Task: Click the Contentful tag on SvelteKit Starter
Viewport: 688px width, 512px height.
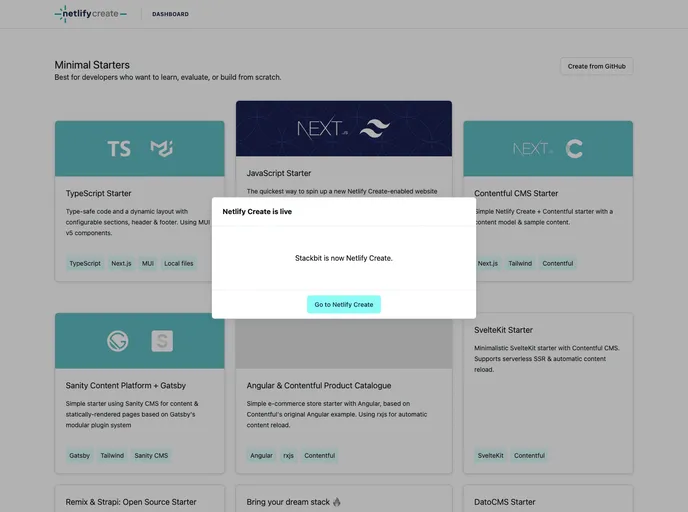Action: coord(529,455)
